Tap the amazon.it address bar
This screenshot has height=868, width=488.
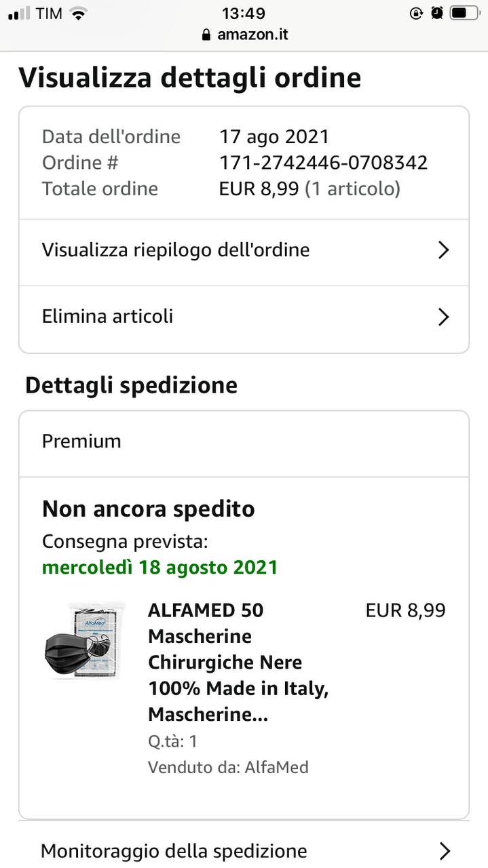click(244, 35)
